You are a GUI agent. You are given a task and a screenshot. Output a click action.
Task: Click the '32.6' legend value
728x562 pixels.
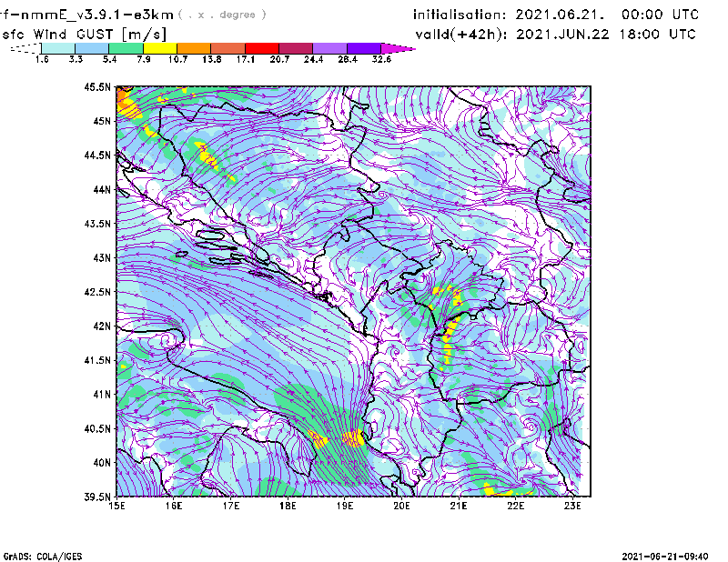coord(381,59)
